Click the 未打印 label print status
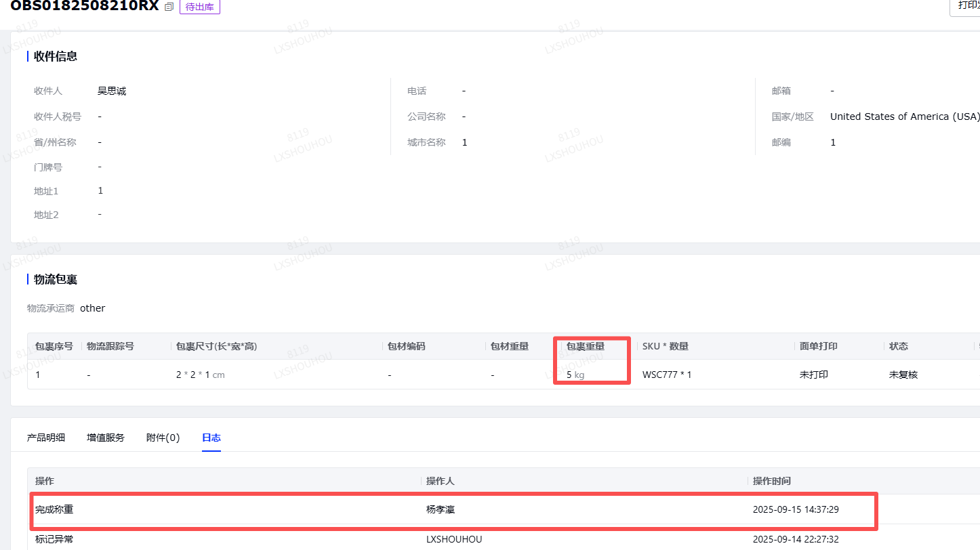Image resolution: width=980 pixels, height=550 pixels. (x=814, y=375)
